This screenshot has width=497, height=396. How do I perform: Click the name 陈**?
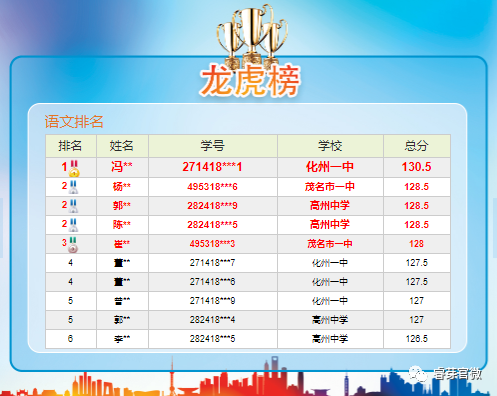coord(122,225)
